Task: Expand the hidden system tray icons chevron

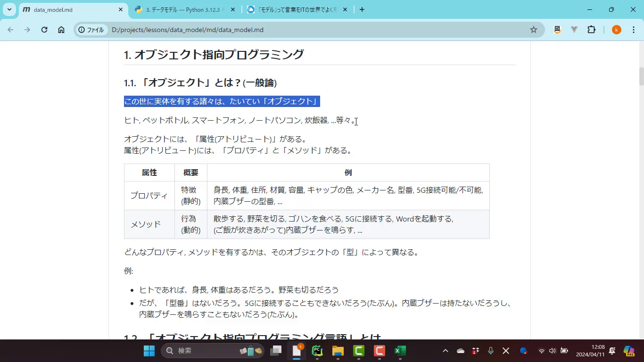Action: point(445,351)
